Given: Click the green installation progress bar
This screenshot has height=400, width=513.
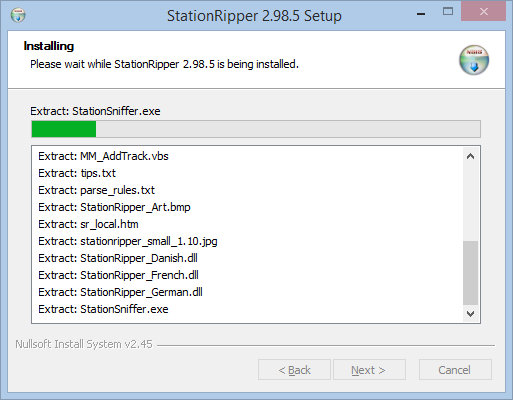Looking at the screenshot, I should click(x=256, y=129).
